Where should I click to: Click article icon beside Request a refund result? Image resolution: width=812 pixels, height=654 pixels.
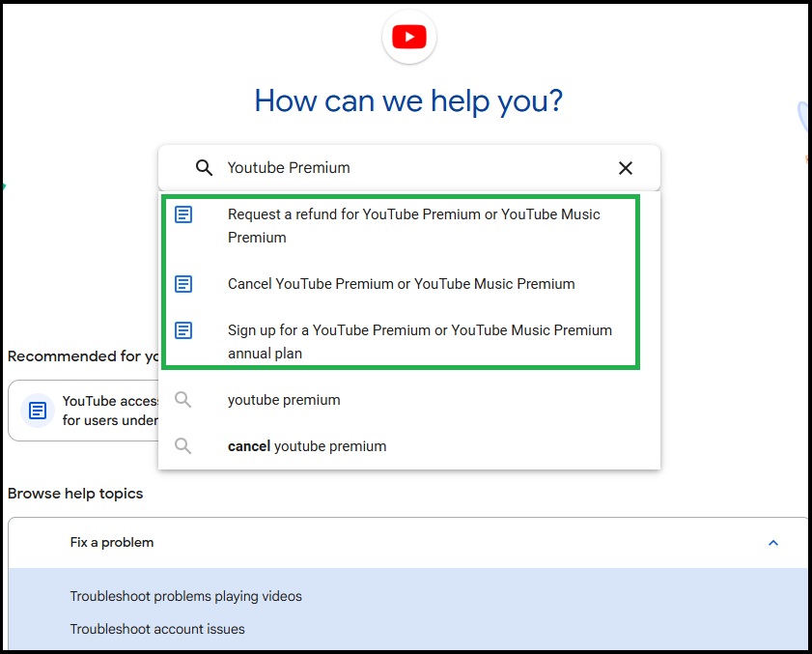[183, 214]
